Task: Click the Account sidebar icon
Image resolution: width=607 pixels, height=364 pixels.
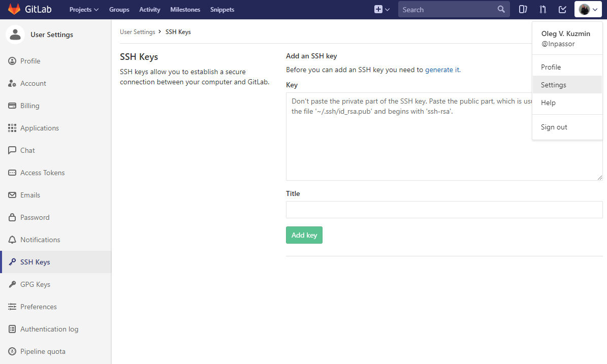Action: pos(12,84)
